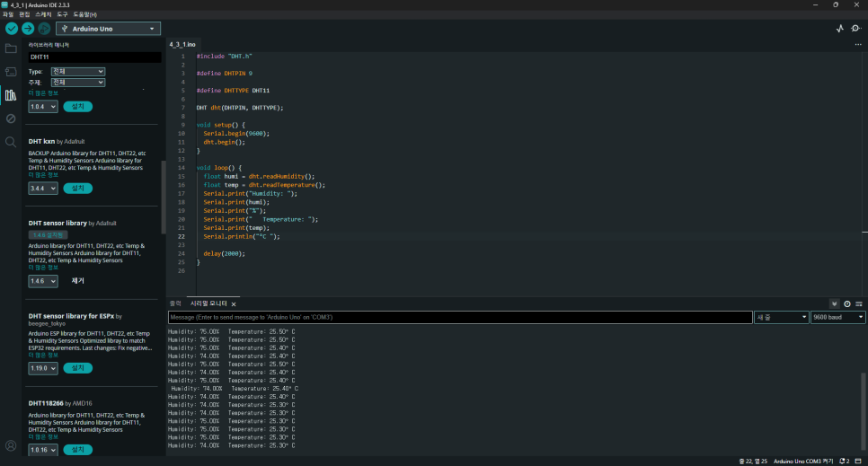Open the Boards Manager sidebar icon
The height and width of the screenshot is (466, 868).
pos(11,72)
